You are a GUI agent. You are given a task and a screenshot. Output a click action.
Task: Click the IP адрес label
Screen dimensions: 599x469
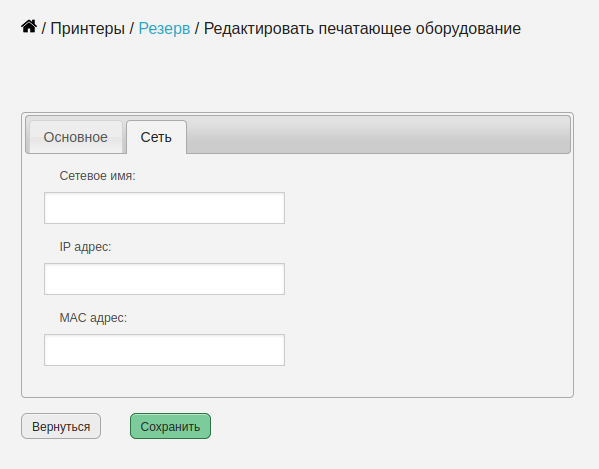pos(85,247)
